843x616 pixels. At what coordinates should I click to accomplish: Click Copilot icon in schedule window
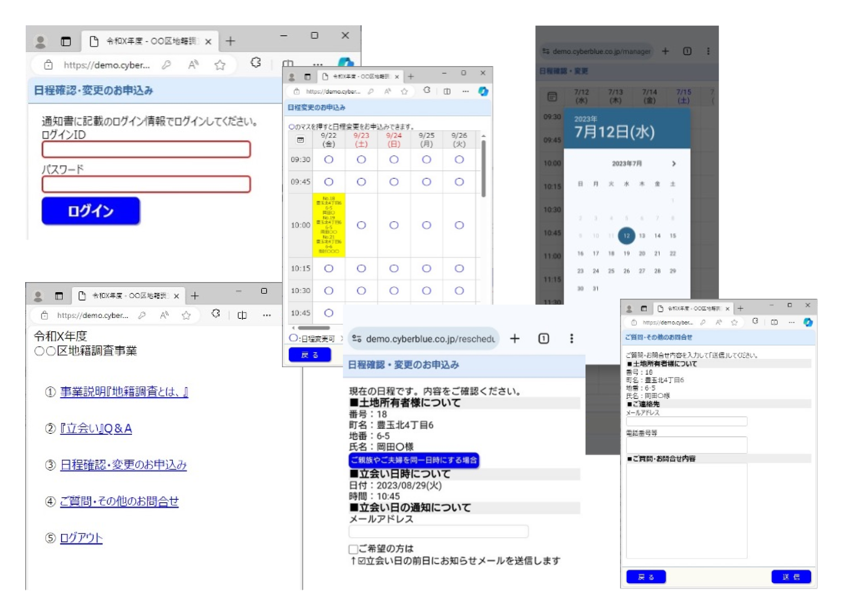[483, 91]
